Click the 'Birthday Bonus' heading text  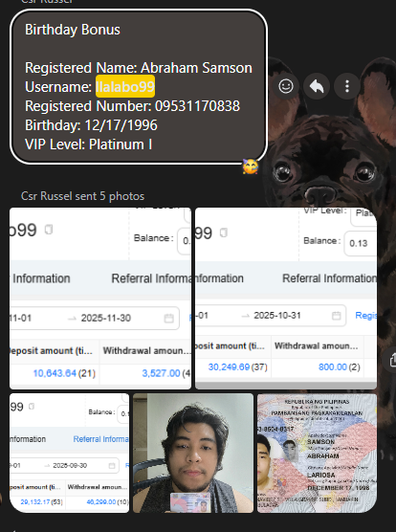pyautogui.click(x=73, y=30)
